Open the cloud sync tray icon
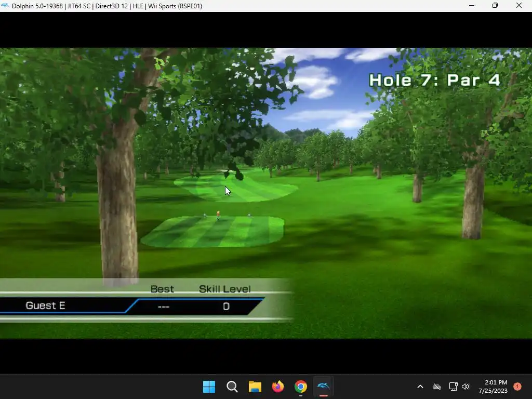Screen dimensions: 532x399 (x=437, y=387)
